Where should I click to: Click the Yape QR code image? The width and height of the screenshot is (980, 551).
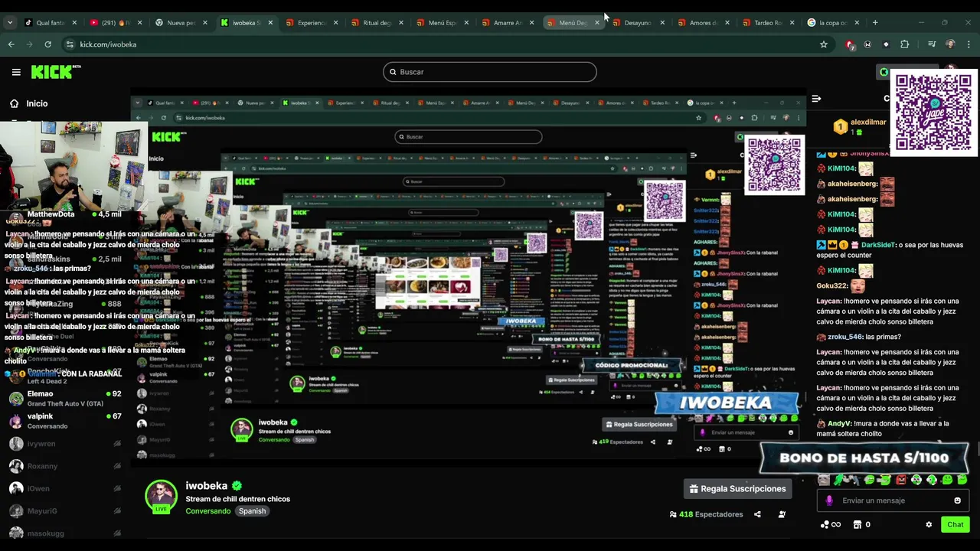933,112
